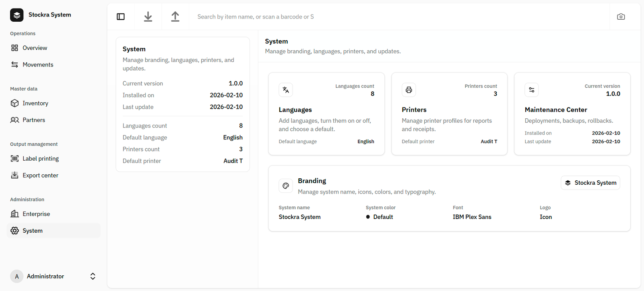Viewport: 644px width, 291px height.
Task: Click the Languages translate icon
Action: tap(286, 90)
